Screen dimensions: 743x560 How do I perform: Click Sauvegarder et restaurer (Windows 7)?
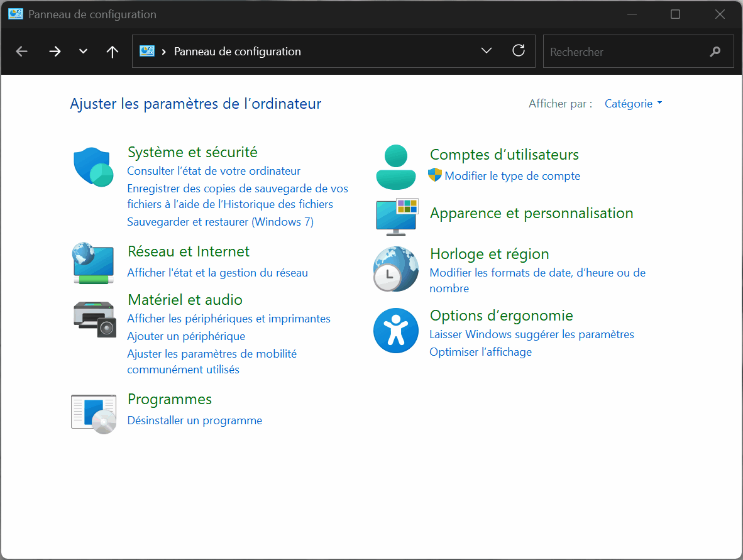point(221,222)
